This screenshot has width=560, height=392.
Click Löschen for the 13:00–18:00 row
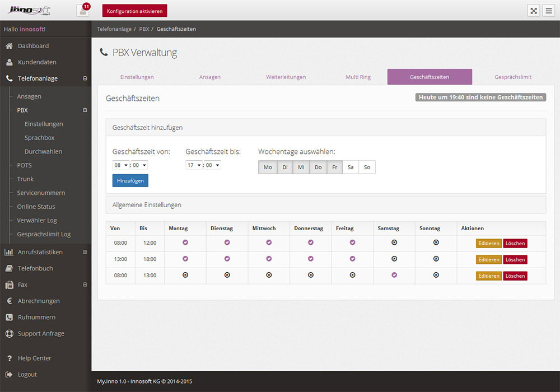515,259
